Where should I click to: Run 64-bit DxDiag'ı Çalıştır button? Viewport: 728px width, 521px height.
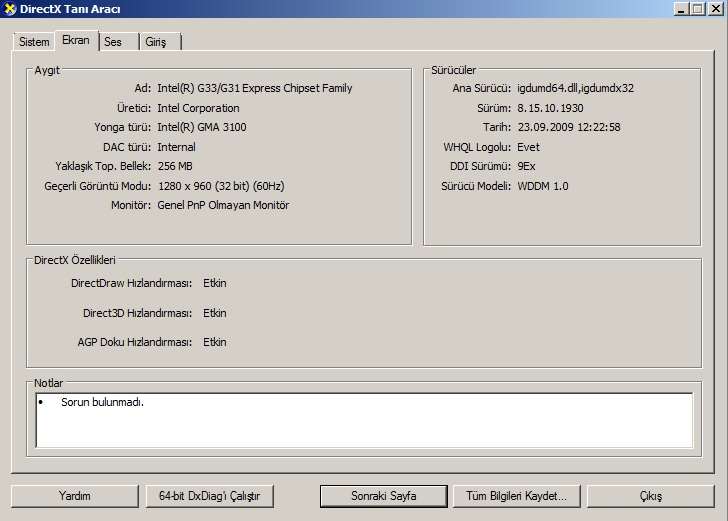tap(209, 496)
